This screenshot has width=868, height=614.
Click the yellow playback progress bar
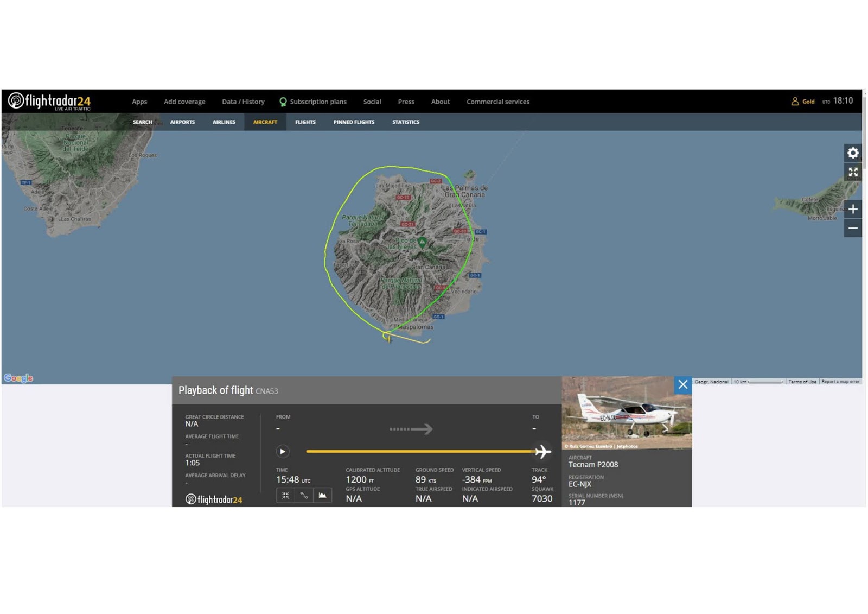[420, 451]
